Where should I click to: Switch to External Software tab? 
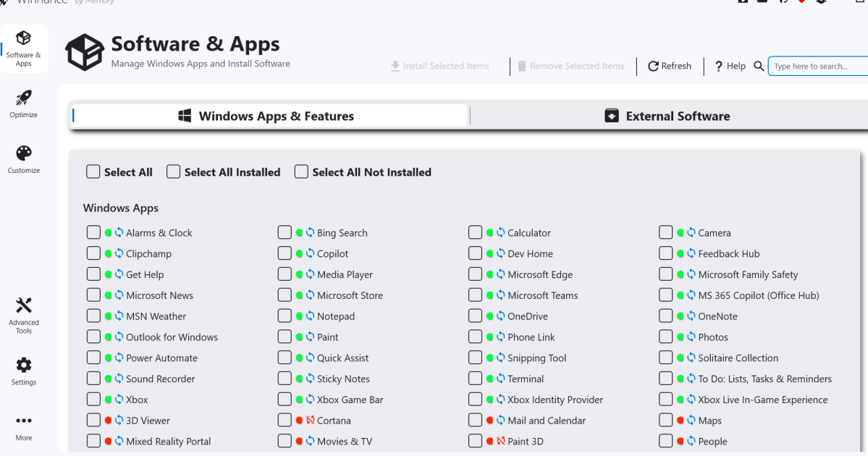point(667,116)
